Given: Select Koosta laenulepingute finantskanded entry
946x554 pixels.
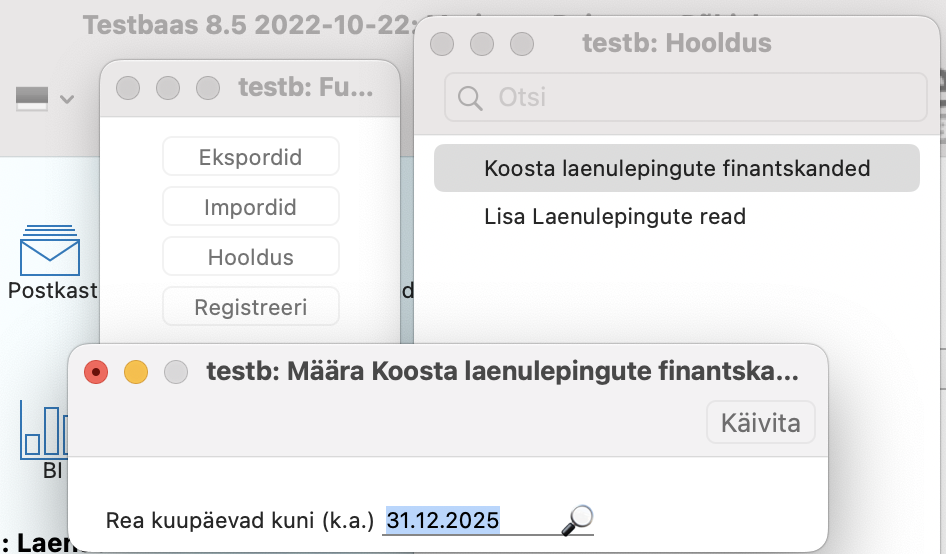Looking at the screenshot, I should tap(676, 168).
